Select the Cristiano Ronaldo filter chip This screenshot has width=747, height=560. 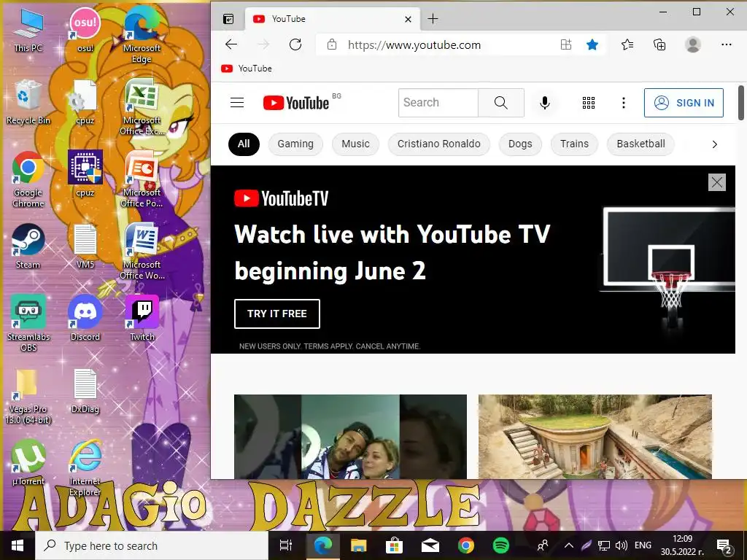click(x=438, y=144)
